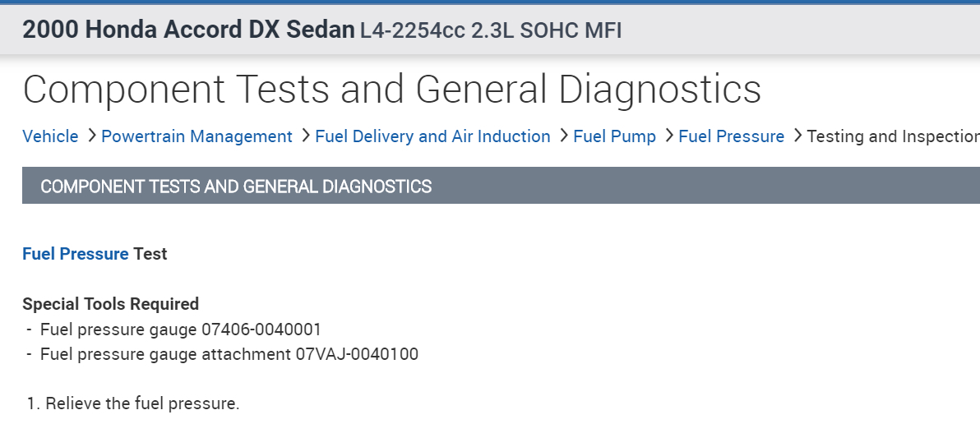Click chevron arrow after Fuel Pump breadcrumb

click(668, 136)
